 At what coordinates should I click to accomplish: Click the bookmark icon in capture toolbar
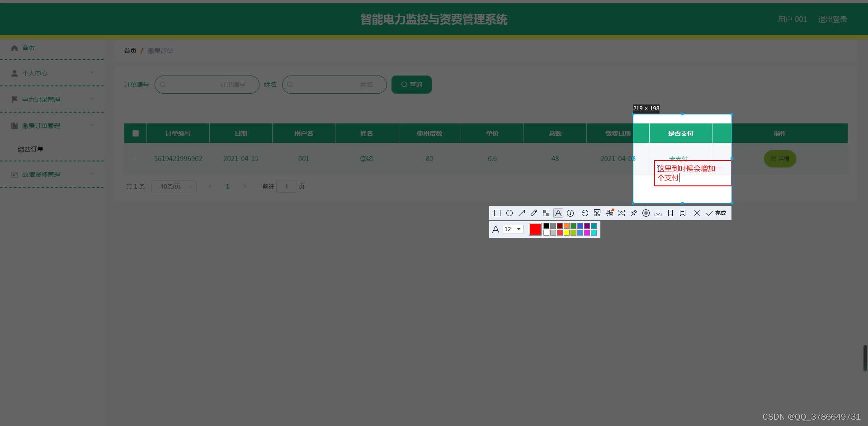point(683,213)
